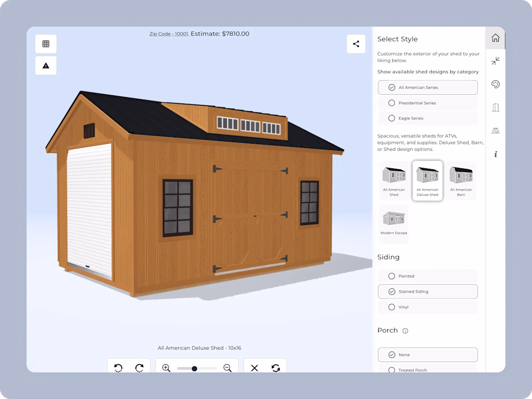Click the warning triangle icon
Screen dimensions: 532x399
pos(46,66)
